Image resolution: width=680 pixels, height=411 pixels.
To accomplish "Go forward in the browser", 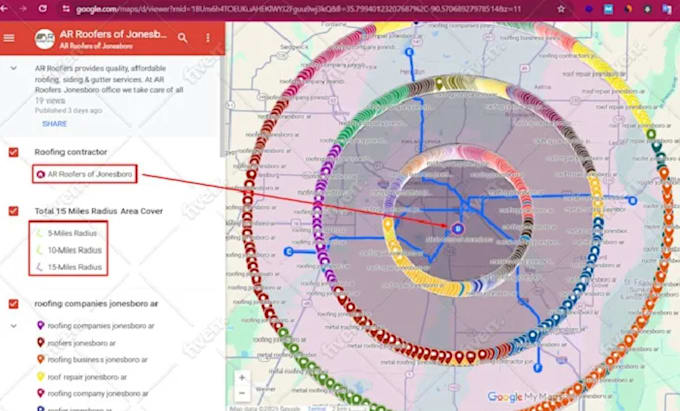I will coord(23,8).
